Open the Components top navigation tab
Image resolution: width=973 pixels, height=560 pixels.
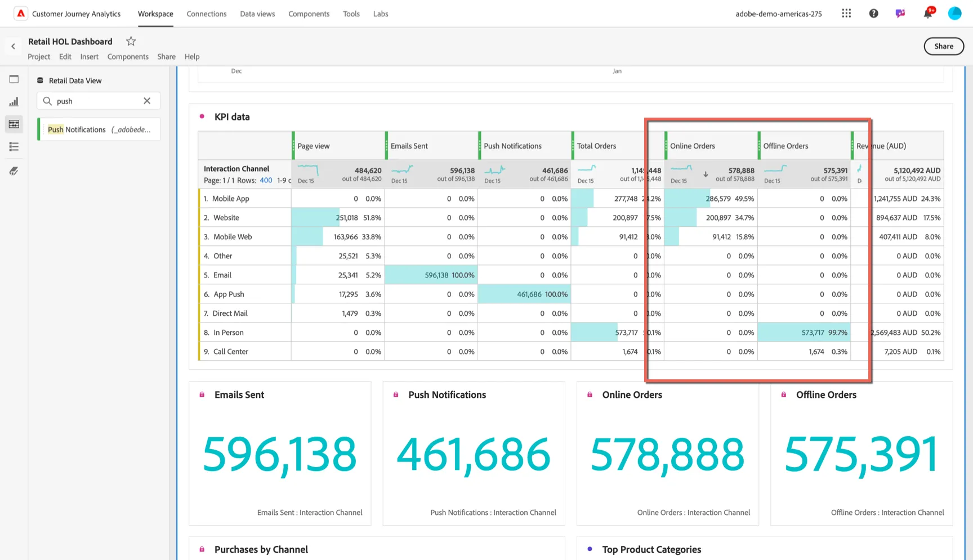click(x=309, y=14)
